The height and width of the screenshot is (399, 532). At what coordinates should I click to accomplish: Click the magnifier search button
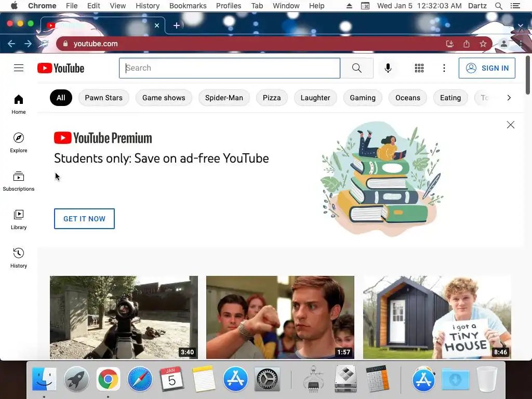click(356, 68)
